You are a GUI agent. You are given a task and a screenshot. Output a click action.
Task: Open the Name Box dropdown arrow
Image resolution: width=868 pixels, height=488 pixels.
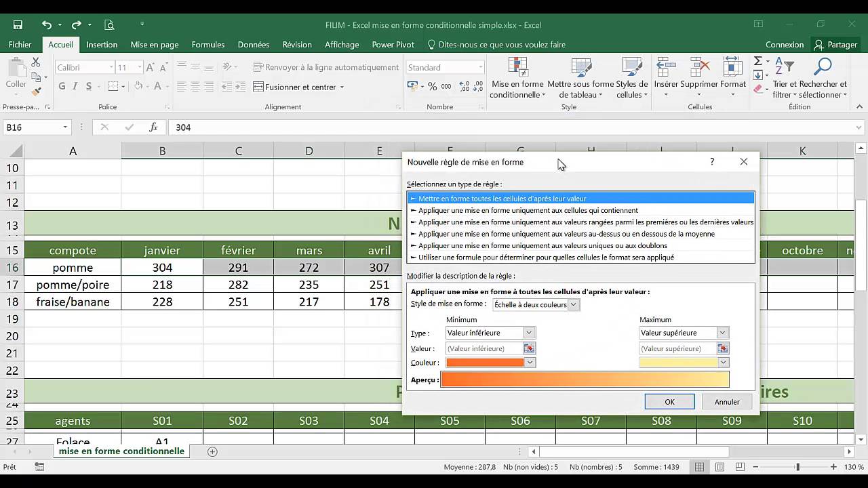pos(65,127)
